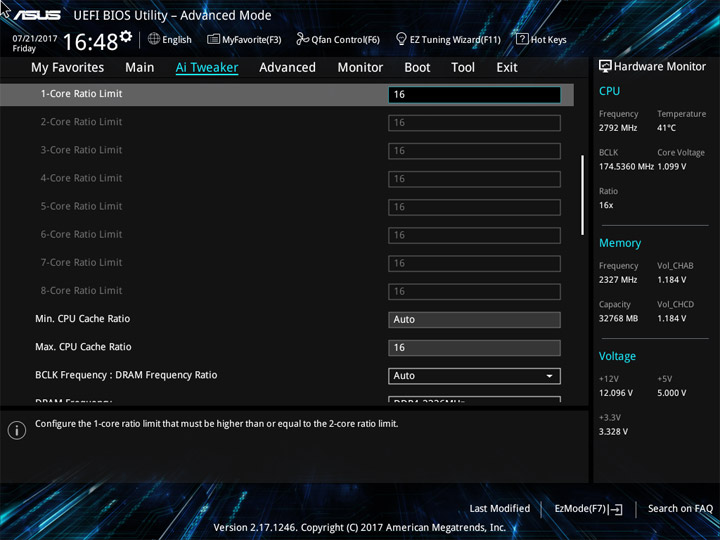
Task: Change language via English button
Action: point(170,39)
